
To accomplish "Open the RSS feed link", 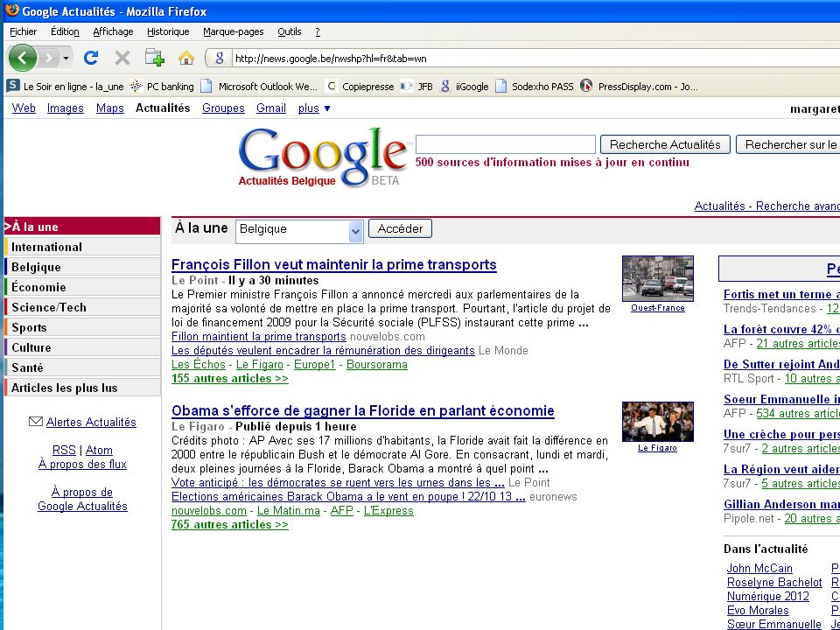I will [64, 450].
